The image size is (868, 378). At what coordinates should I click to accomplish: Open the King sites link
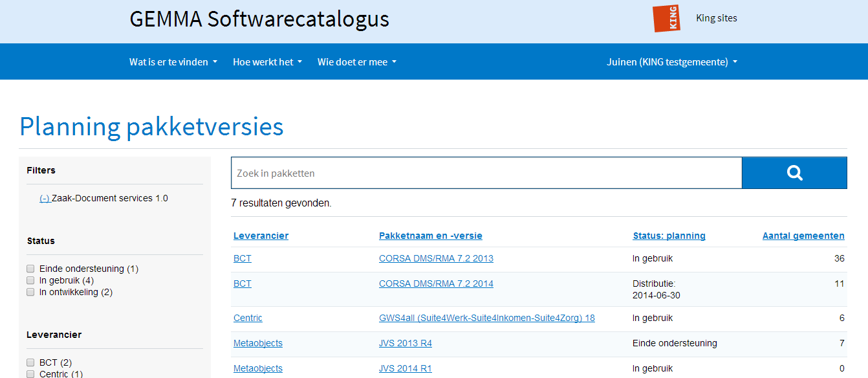point(717,18)
